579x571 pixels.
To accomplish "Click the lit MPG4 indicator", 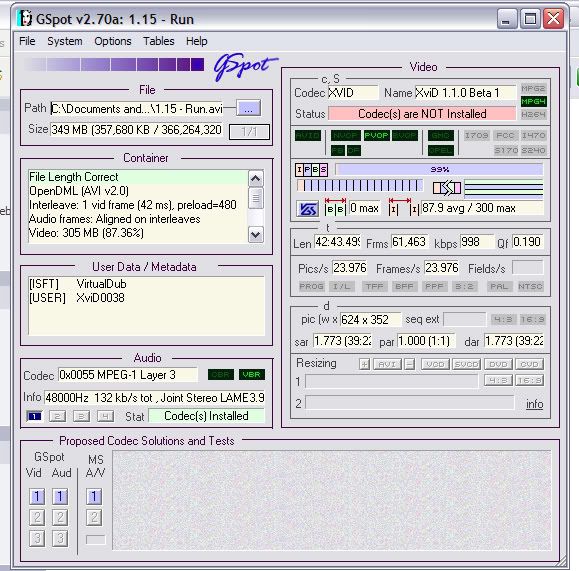I will [533, 101].
